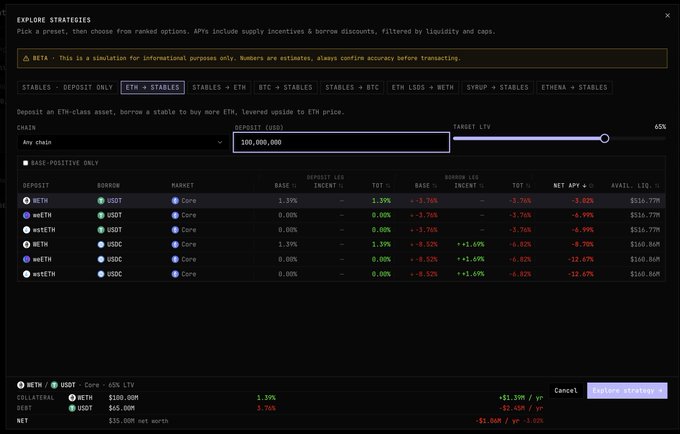Switch to the Syrup → Stables preset
Viewport: 680px width, 434px height.
pos(497,88)
